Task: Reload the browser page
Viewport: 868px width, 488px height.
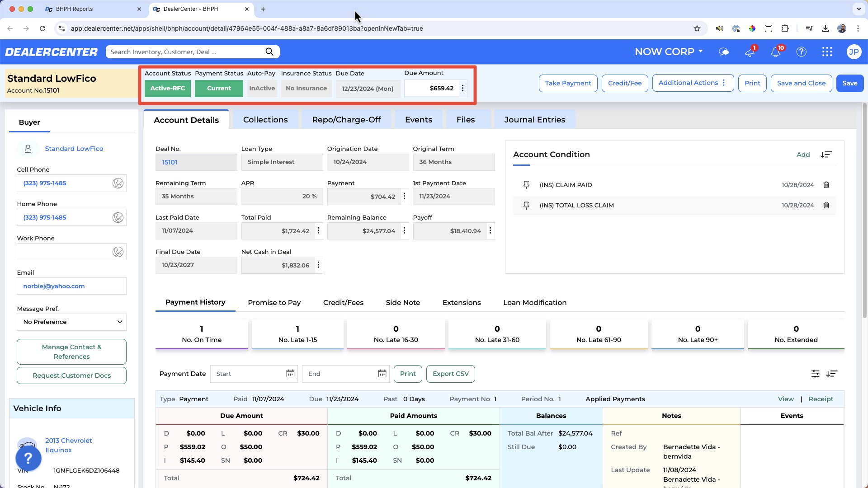Action: pyautogui.click(x=42, y=28)
